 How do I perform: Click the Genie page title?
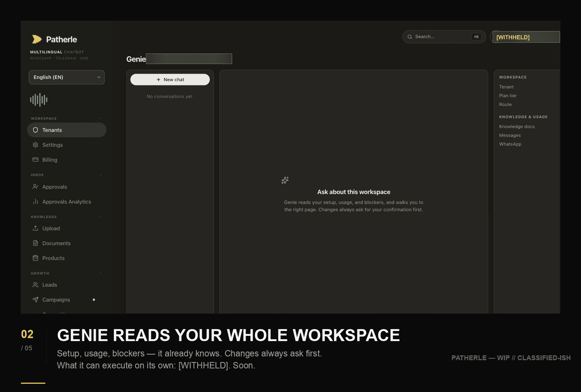[136, 59]
